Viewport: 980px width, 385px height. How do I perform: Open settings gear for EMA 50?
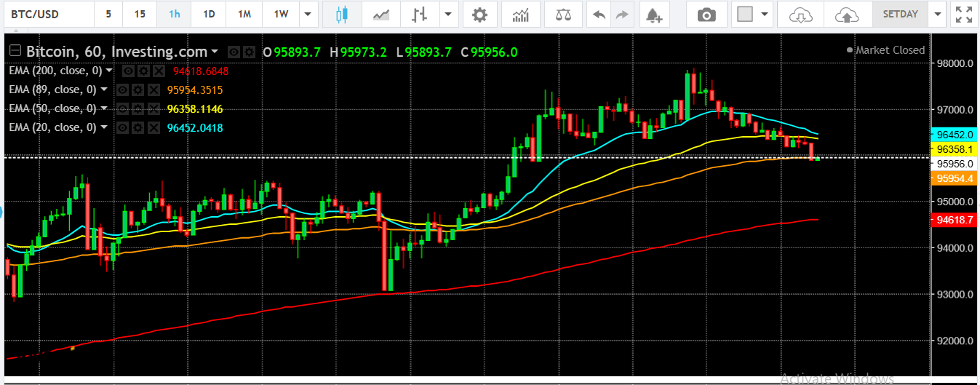tap(138, 108)
